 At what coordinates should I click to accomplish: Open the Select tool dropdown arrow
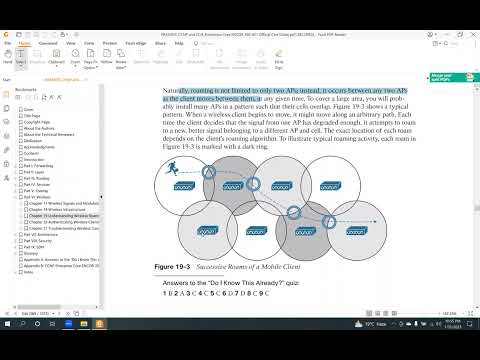click(x=21, y=67)
